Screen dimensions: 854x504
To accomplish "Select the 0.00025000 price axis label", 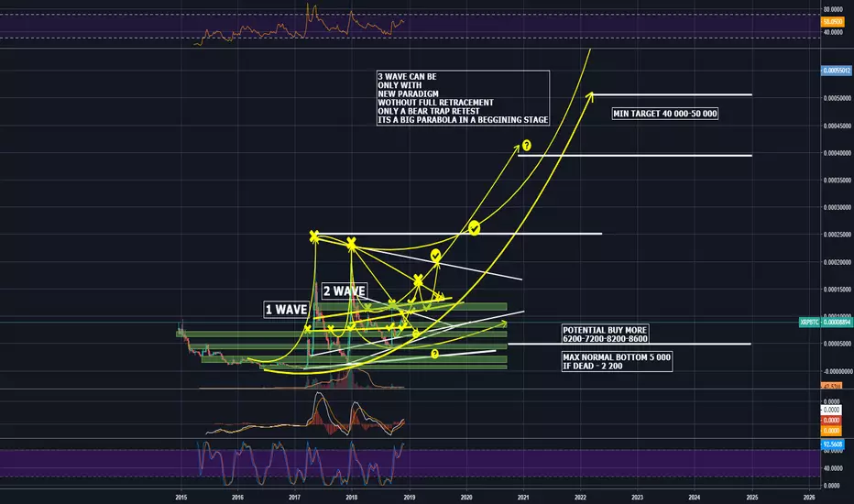I will 838,235.
